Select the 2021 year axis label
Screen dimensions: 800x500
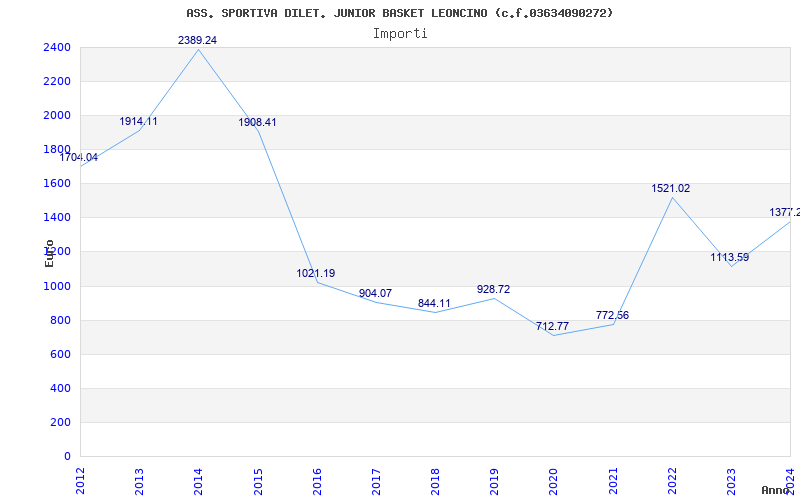(613, 482)
